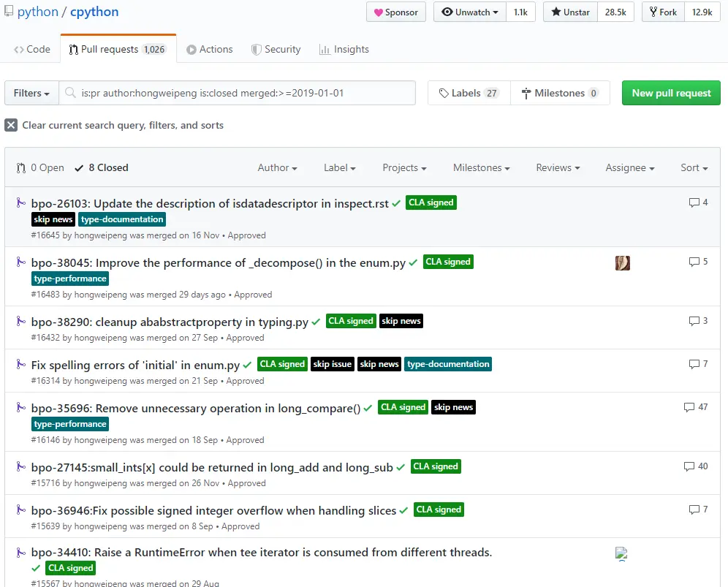Click the skip issue label on Fix spelling row
The width and height of the screenshot is (728, 587).
tap(332, 364)
